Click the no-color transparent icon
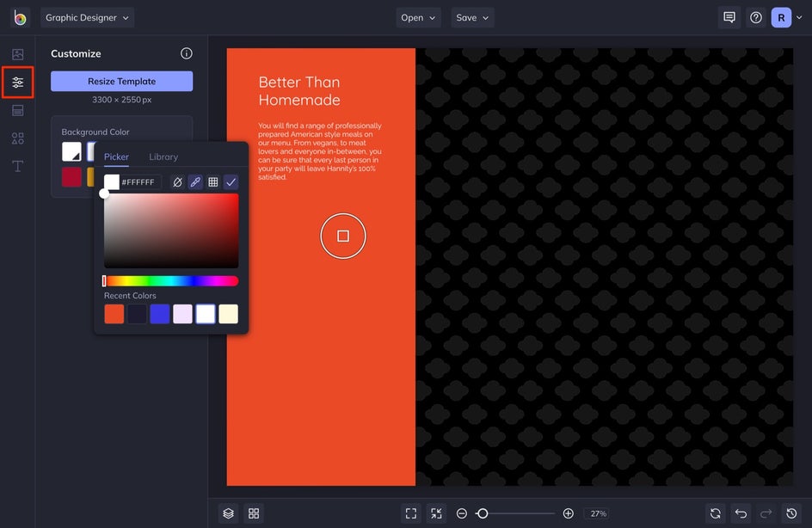The image size is (812, 528). 177,182
